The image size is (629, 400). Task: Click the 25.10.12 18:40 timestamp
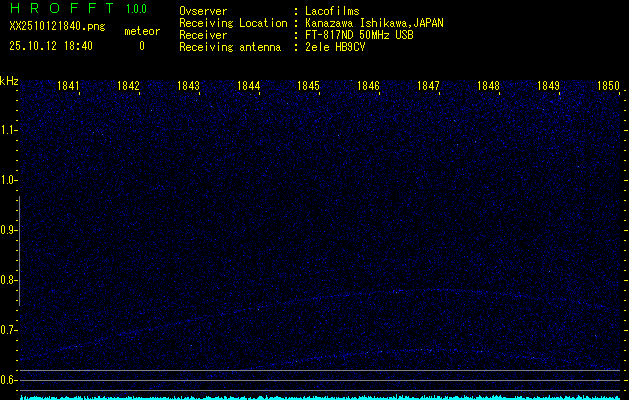(x=51, y=46)
